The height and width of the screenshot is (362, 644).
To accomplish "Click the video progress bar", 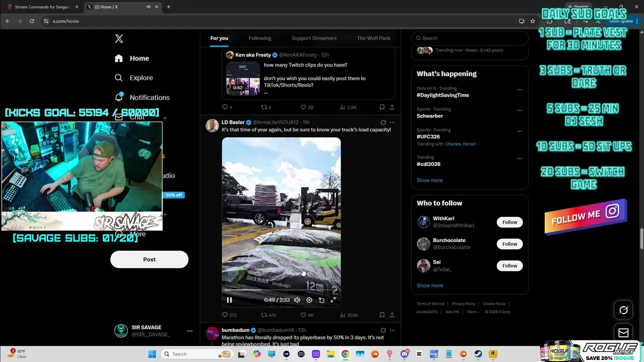I will click(281, 290).
